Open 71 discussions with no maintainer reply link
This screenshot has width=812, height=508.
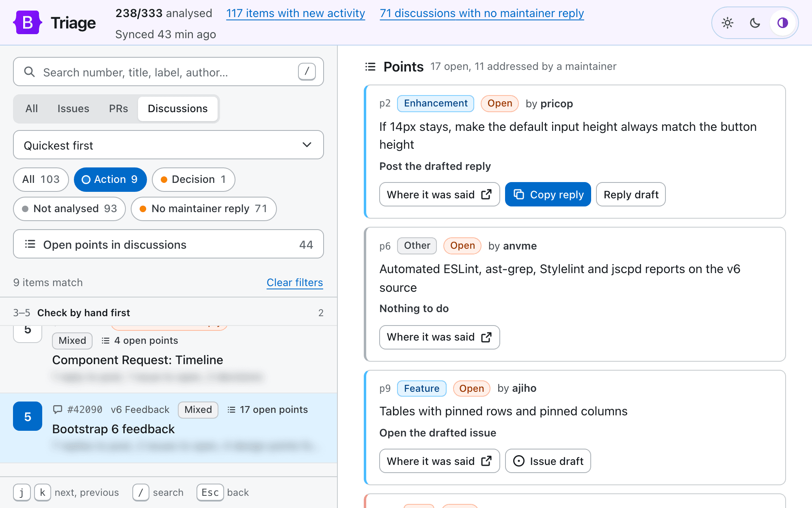click(x=482, y=13)
